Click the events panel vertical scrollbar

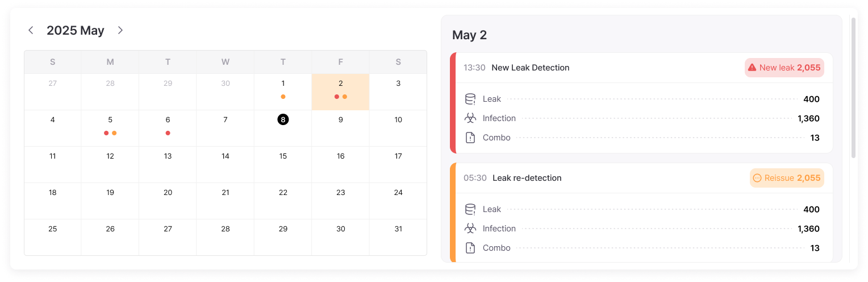coord(853,88)
